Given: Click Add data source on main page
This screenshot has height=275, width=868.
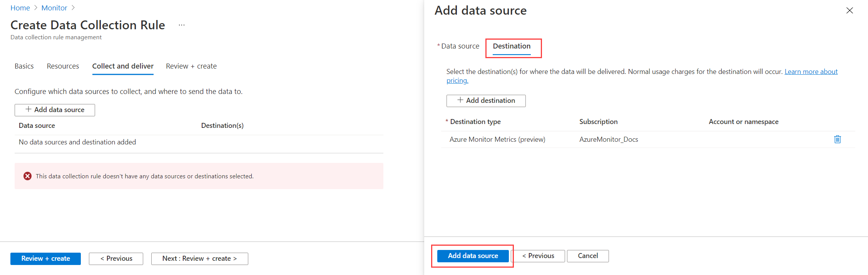Looking at the screenshot, I should point(55,110).
